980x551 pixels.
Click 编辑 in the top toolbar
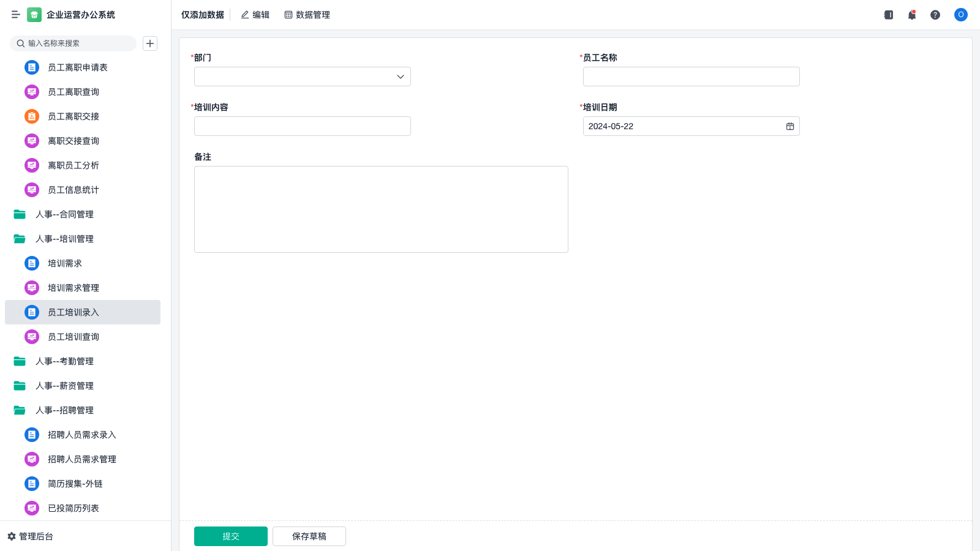tap(255, 15)
